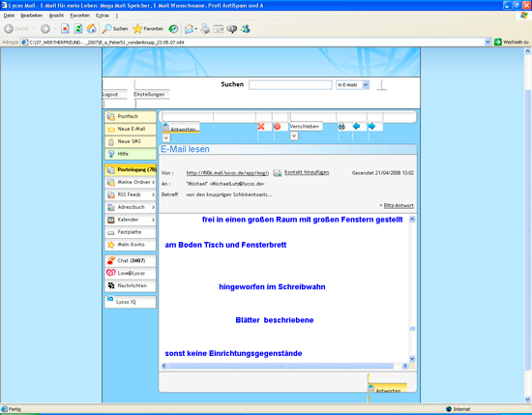Click the top Antworten button
This screenshot has width=532, height=415.
coord(181,128)
